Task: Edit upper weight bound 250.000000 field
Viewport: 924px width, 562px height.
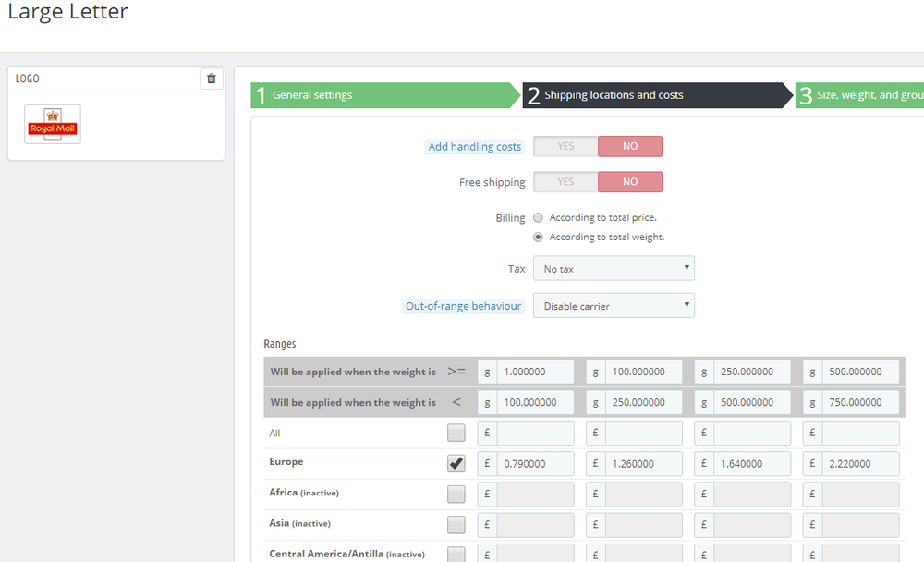Action: (x=643, y=402)
